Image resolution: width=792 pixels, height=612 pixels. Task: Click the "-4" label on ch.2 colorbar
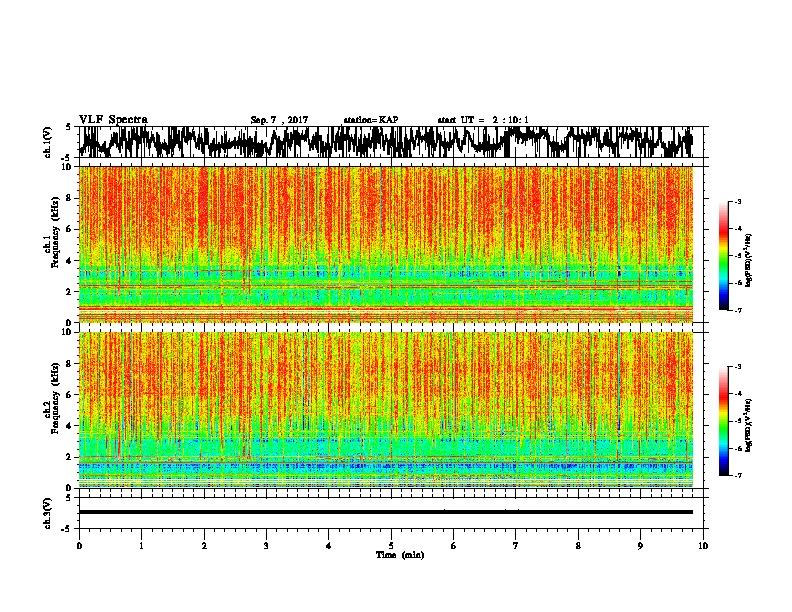click(x=737, y=394)
